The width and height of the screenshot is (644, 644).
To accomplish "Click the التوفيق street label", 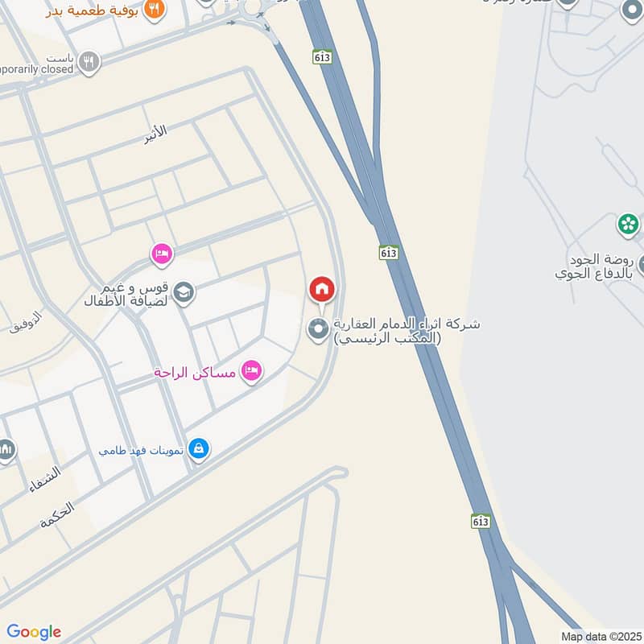I will [26, 323].
